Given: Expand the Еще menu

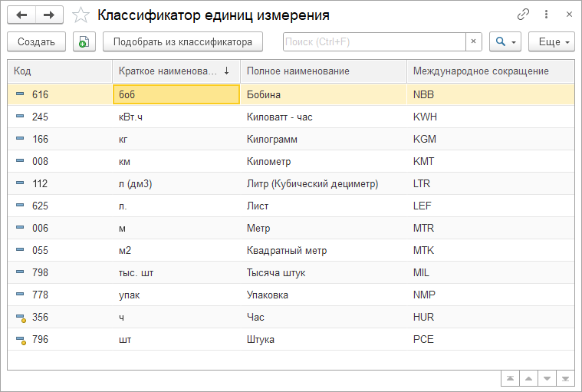Looking at the screenshot, I should [551, 42].
